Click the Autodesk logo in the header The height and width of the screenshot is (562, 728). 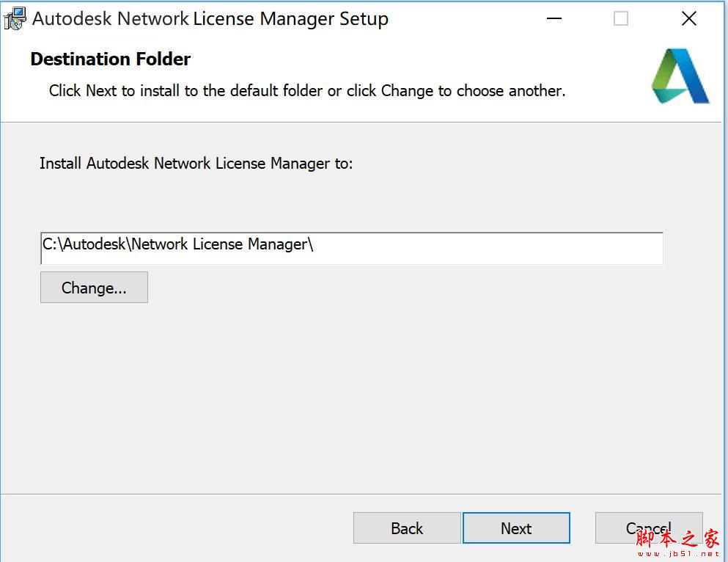[x=680, y=76]
